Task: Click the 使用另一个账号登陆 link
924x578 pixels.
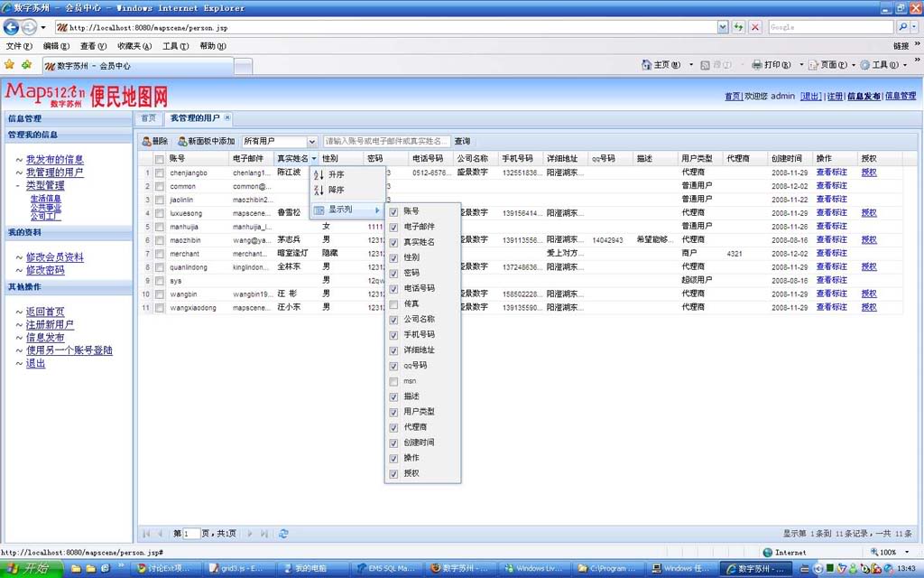Action: (x=69, y=350)
